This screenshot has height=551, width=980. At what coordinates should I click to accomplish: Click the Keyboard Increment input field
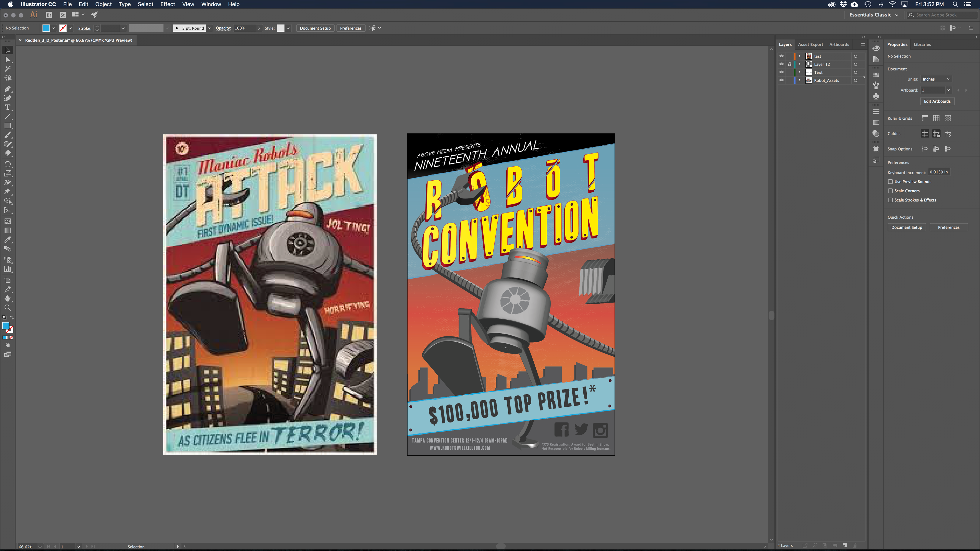(x=939, y=172)
